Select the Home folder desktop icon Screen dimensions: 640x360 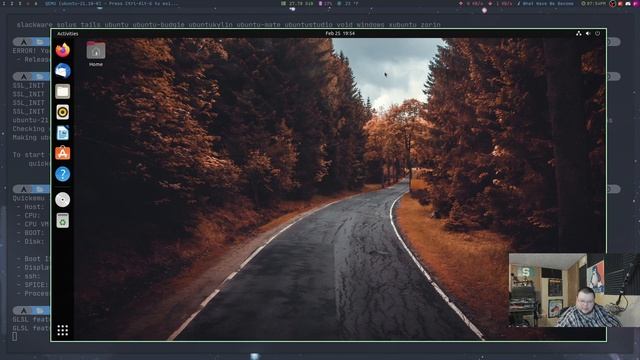[96, 54]
